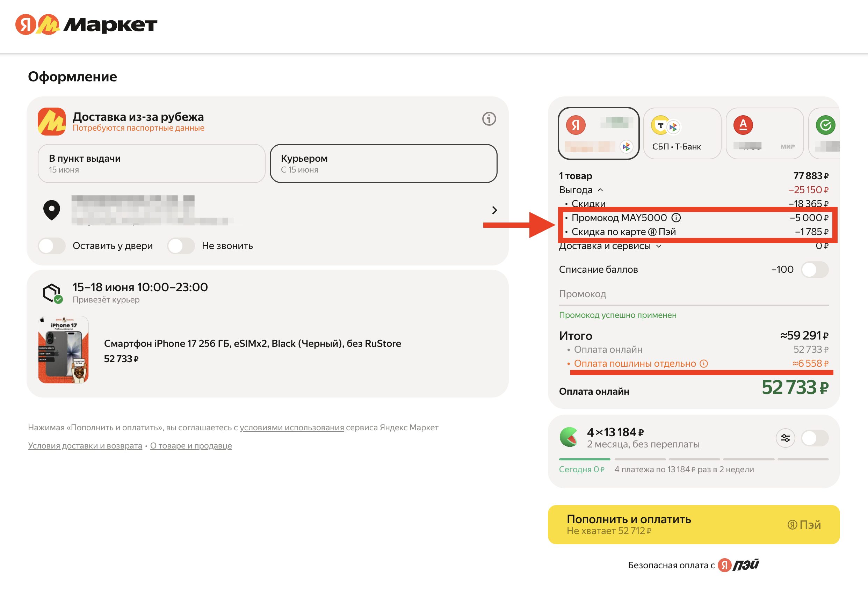Open О товаре и продавце link
The width and height of the screenshot is (868, 605).
[191, 446]
